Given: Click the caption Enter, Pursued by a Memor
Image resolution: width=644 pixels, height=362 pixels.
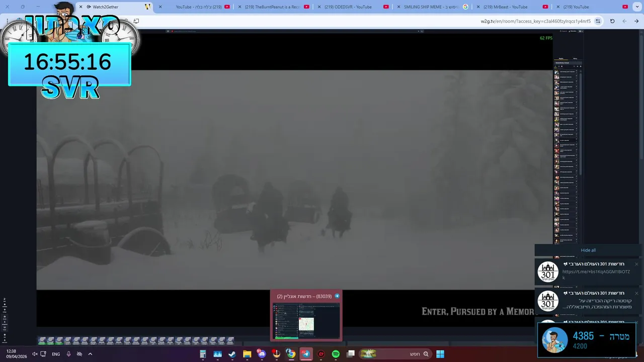Looking at the screenshot, I should click(x=477, y=312).
